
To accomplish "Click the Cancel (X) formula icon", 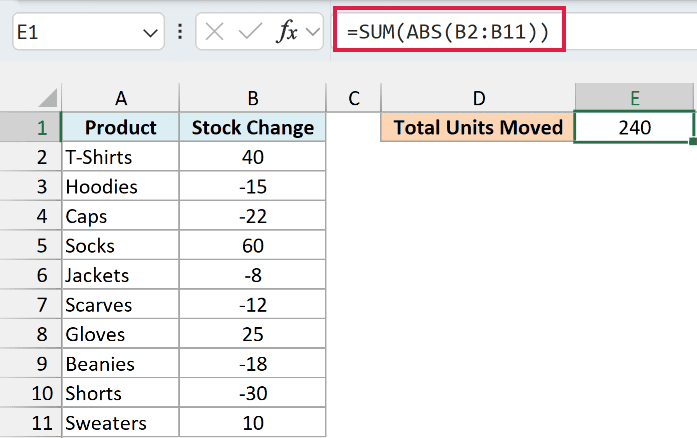I will pos(215,32).
